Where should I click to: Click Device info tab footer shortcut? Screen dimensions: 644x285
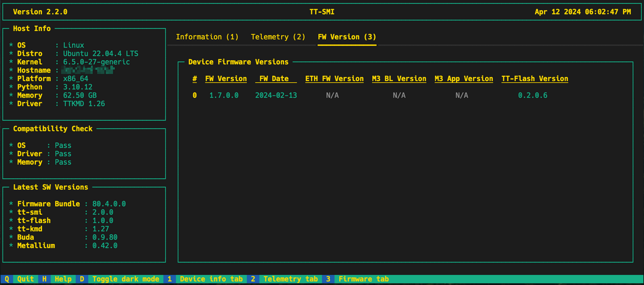click(211, 279)
